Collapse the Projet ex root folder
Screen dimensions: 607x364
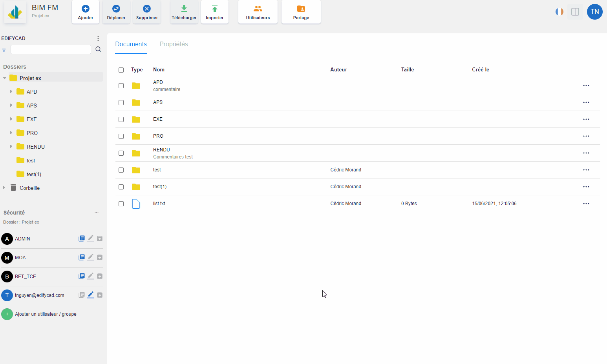point(5,78)
